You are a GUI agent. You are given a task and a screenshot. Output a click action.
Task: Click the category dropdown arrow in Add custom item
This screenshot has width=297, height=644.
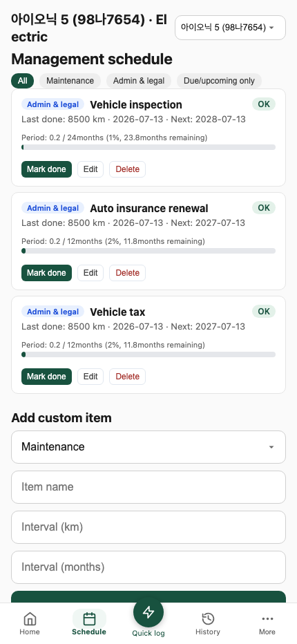pyautogui.click(x=271, y=447)
